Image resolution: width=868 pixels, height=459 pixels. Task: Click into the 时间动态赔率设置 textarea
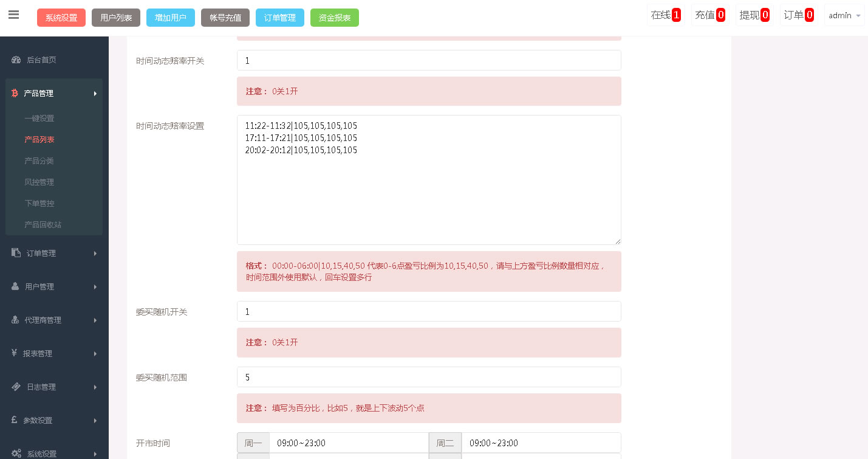(x=429, y=180)
